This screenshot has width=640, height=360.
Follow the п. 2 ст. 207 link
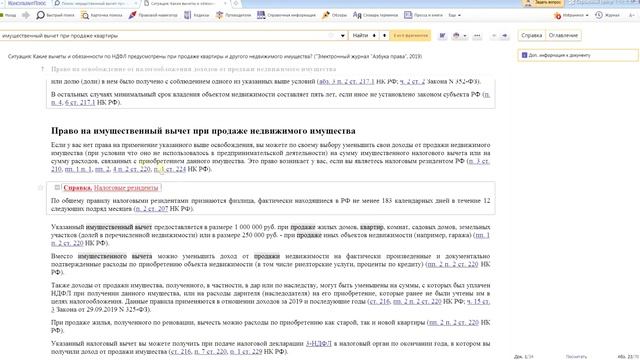[151, 209]
